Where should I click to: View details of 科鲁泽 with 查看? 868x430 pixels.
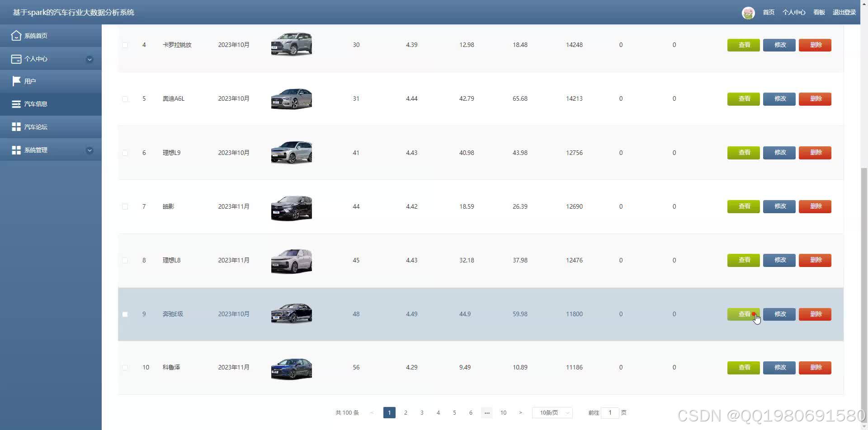point(743,368)
